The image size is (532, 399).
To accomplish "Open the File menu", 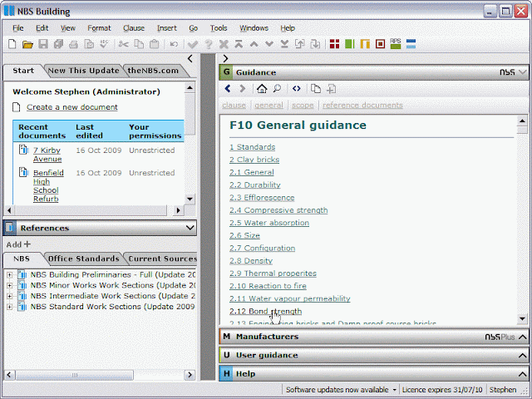I will click(x=18, y=28).
